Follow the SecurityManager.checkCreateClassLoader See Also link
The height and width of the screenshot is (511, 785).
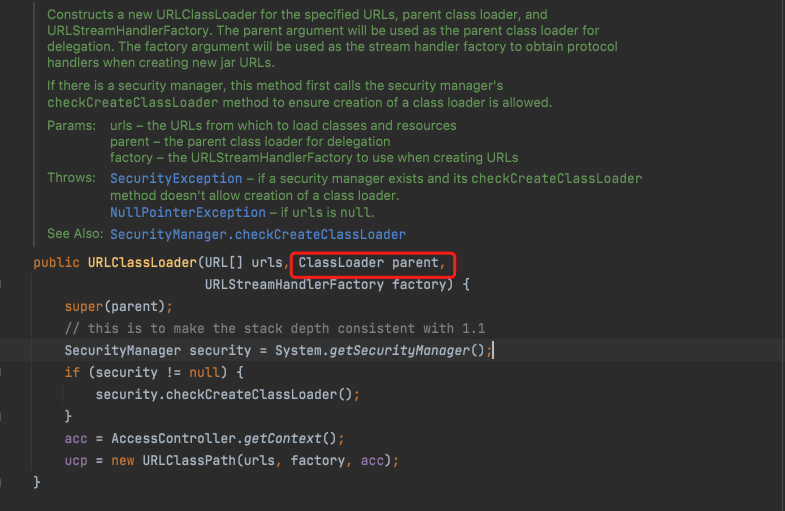coord(258,235)
